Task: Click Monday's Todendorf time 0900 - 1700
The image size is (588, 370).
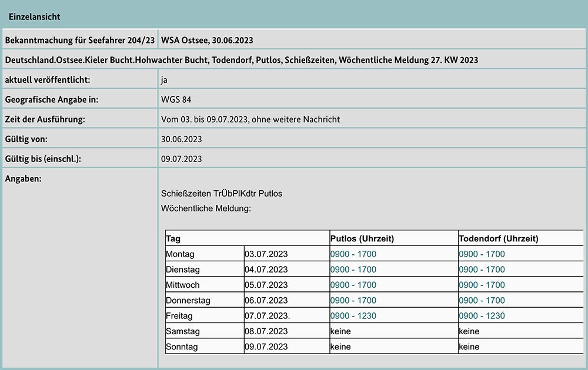Action: [482, 254]
